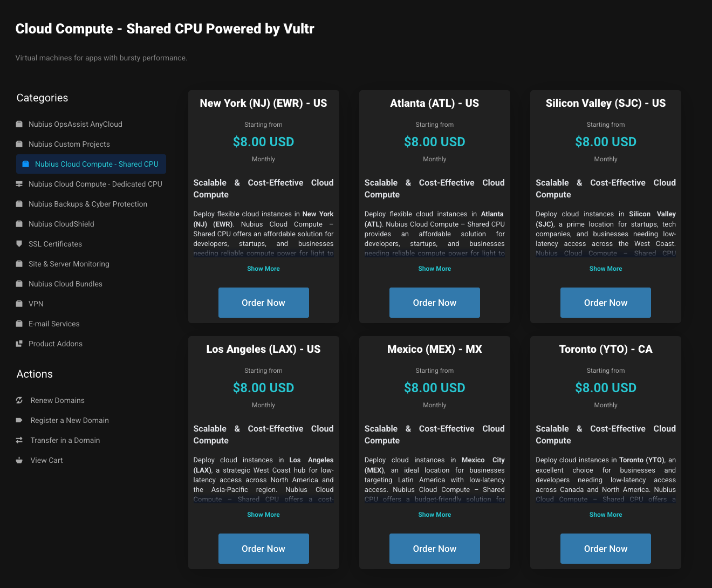This screenshot has height=588, width=712.
Task: Open Site & Server Monitoring category
Action: tap(69, 264)
